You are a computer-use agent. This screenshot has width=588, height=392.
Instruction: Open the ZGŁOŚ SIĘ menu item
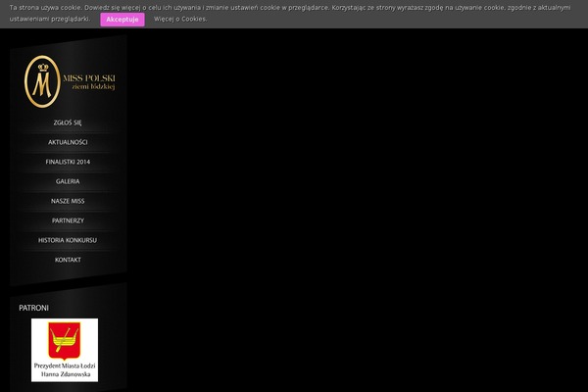click(68, 122)
